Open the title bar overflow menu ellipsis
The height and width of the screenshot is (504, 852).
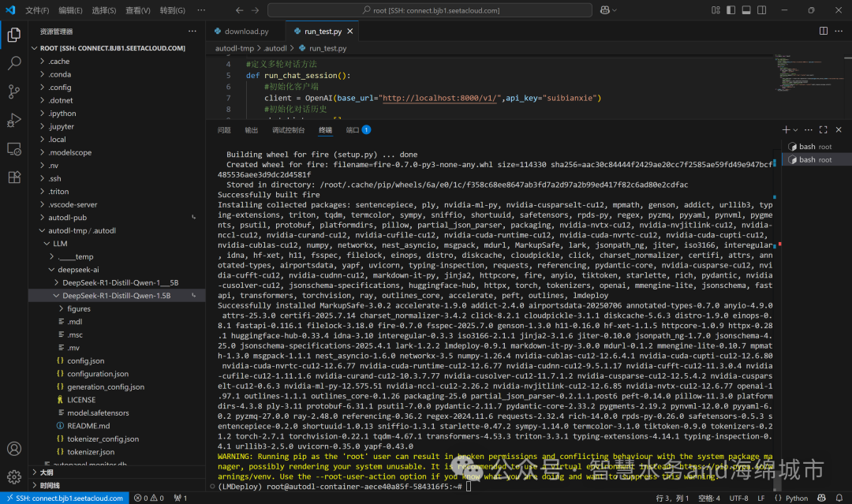201,10
